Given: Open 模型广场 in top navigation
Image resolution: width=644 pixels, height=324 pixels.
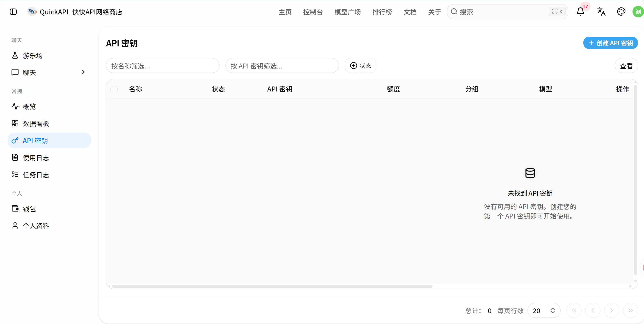Looking at the screenshot, I should (x=348, y=12).
